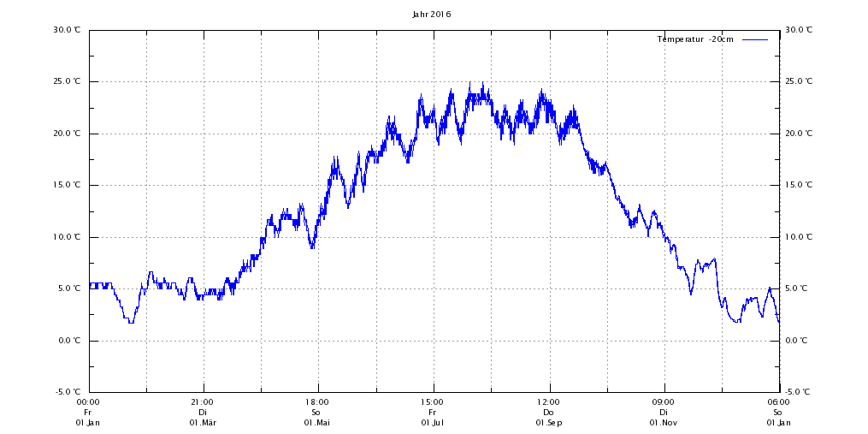Click the 30.0 °C label on left axis
Image resolution: width=868 pixels, height=434 pixels.
point(67,29)
